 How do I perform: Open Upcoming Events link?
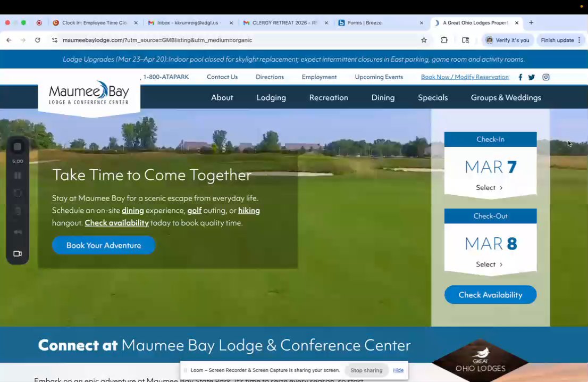379,77
